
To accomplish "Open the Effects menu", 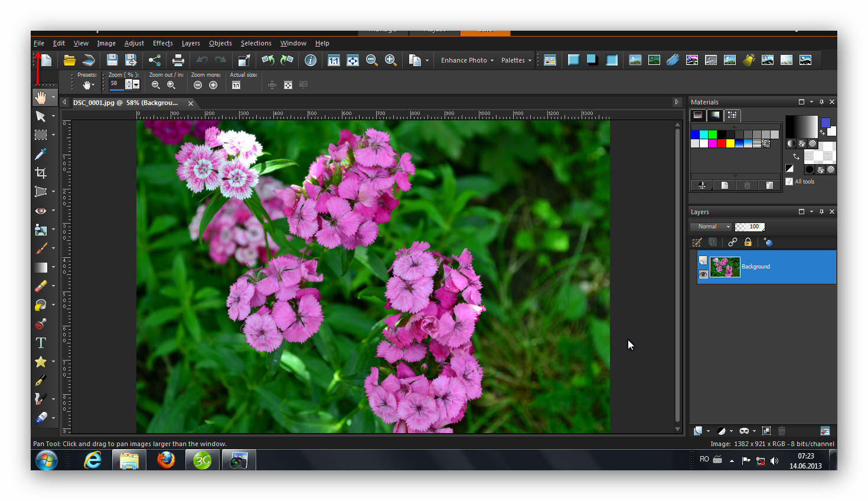I will 162,43.
